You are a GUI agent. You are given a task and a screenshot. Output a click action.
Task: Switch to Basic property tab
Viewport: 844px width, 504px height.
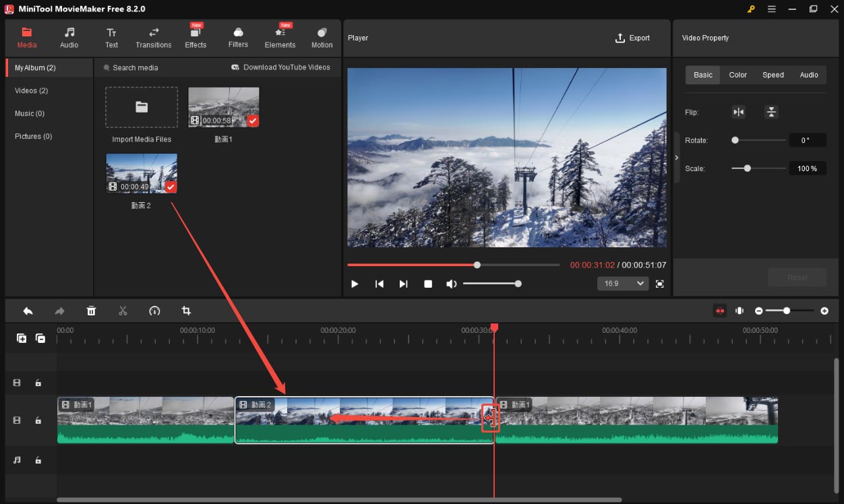703,75
